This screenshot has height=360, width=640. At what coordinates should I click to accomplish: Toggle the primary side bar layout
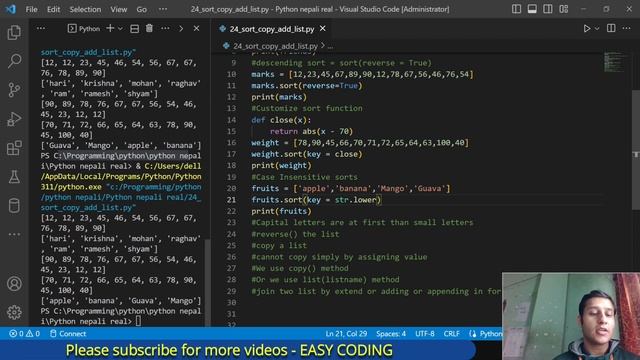pyautogui.click(x=516, y=9)
